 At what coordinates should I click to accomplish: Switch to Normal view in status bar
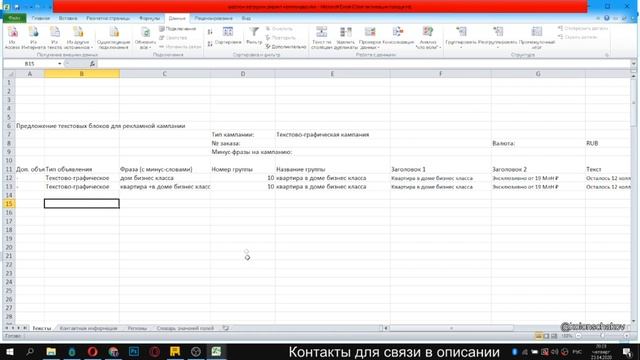pos(539,336)
